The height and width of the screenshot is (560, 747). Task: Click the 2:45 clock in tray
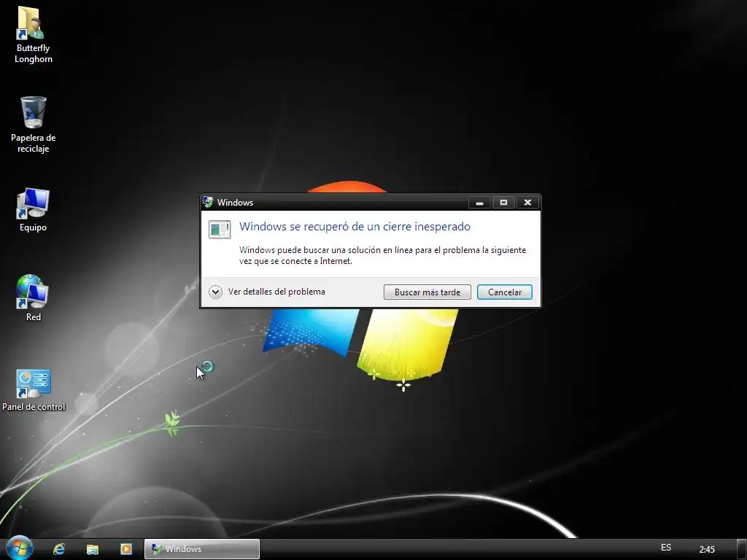tap(707, 550)
